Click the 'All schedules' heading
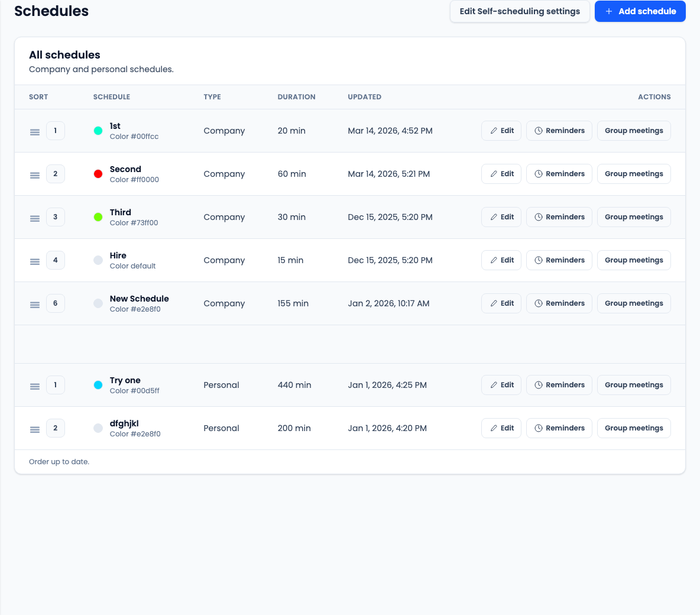This screenshot has width=700, height=615. click(64, 55)
